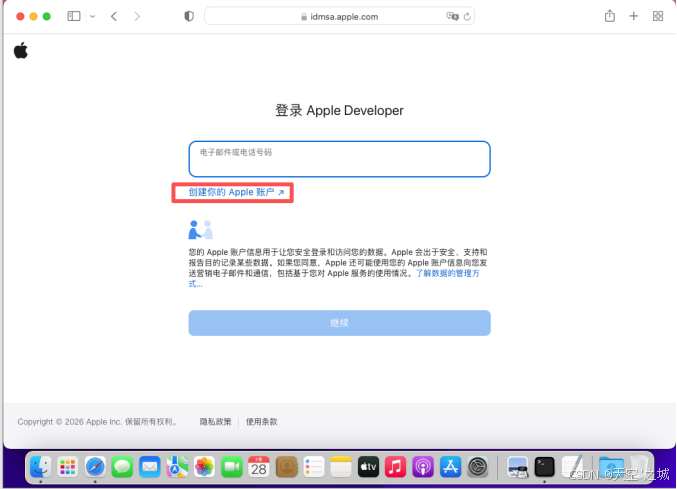Go forward to the next page

point(137,16)
